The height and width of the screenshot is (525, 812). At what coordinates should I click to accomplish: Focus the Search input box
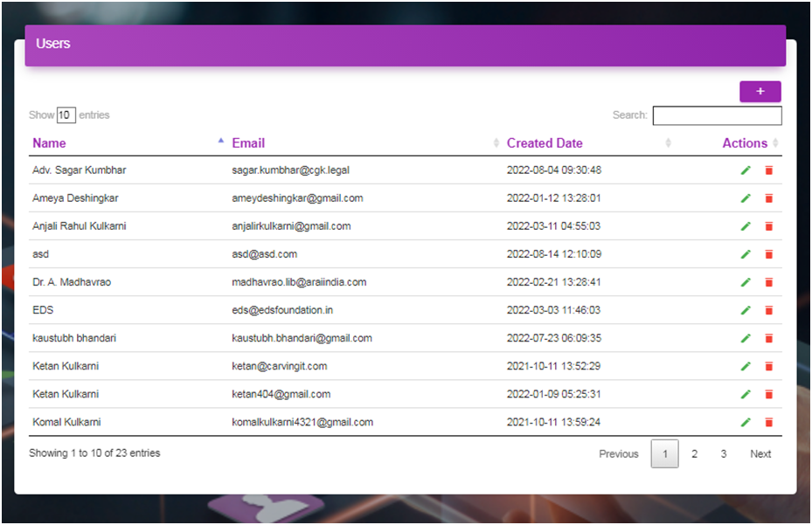(x=718, y=115)
